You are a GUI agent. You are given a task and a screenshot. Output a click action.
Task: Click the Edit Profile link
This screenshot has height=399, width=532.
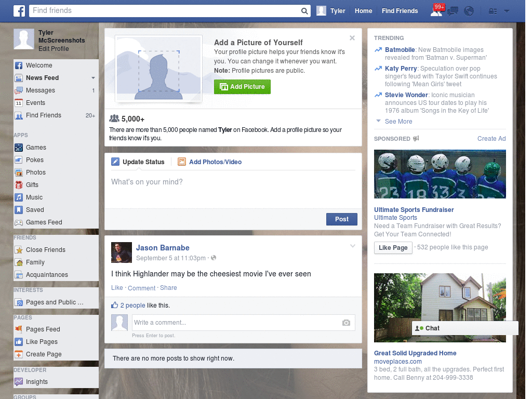click(x=54, y=49)
